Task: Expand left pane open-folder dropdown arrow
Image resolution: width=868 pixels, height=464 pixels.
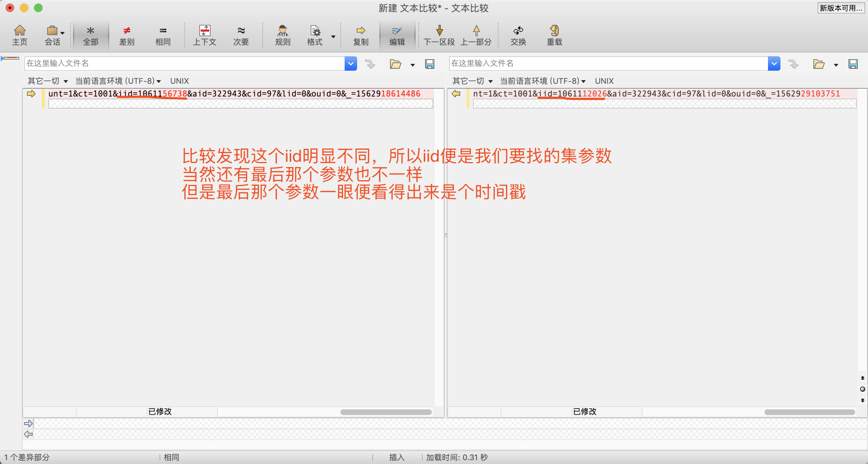Action: 413,65
